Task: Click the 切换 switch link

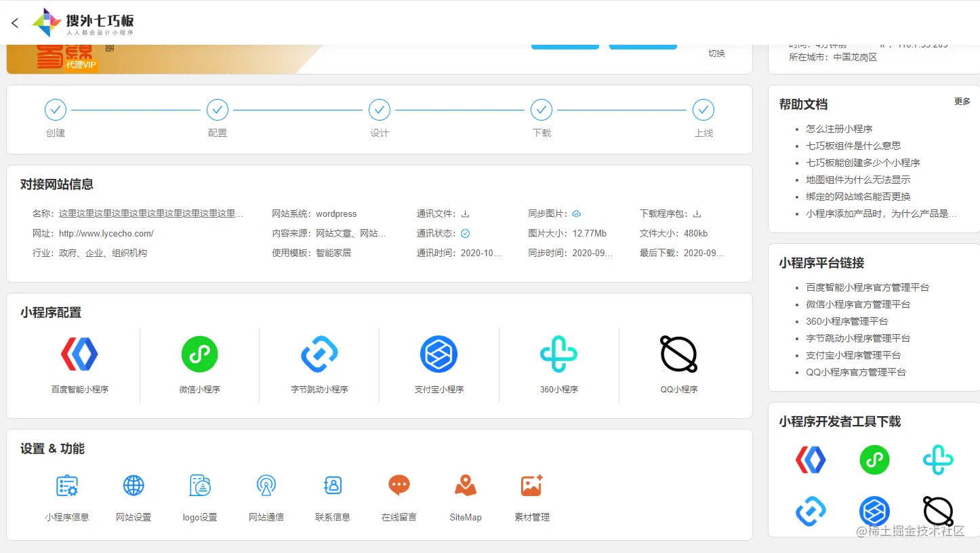Action: coord(716,54)
